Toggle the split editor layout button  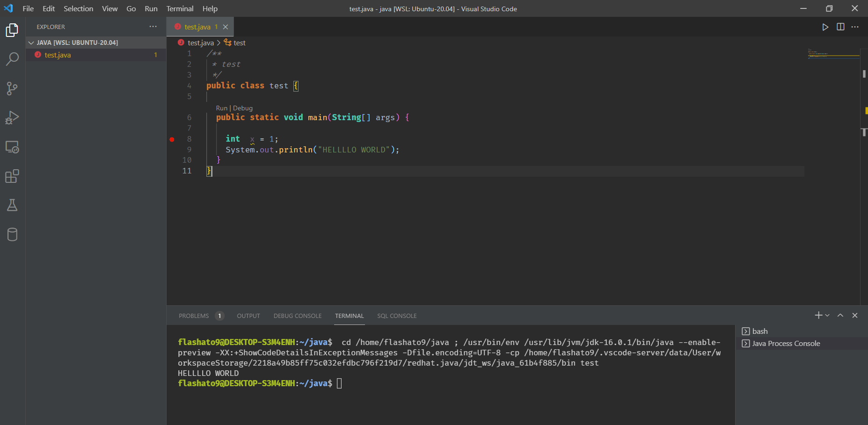pos(840,27)
